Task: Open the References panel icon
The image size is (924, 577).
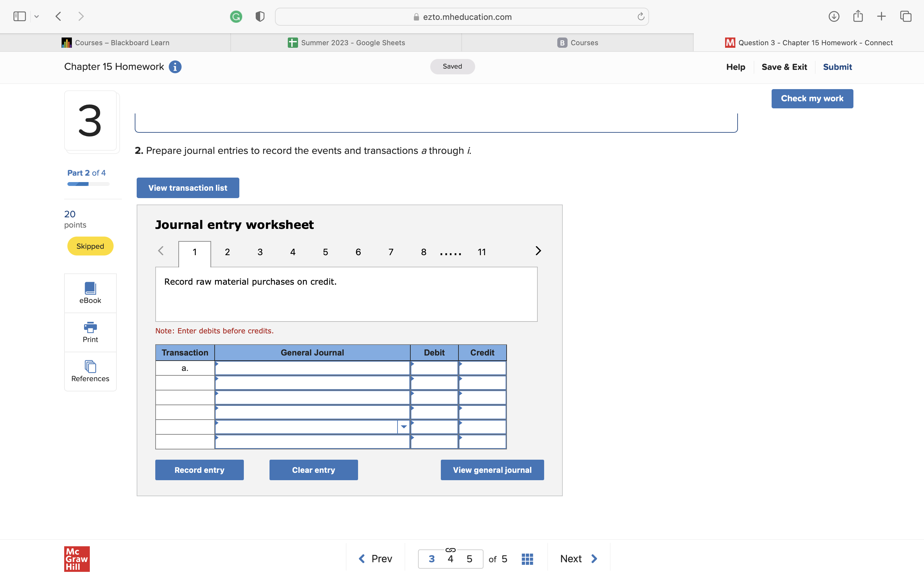Action: click(x=90, y=367)
